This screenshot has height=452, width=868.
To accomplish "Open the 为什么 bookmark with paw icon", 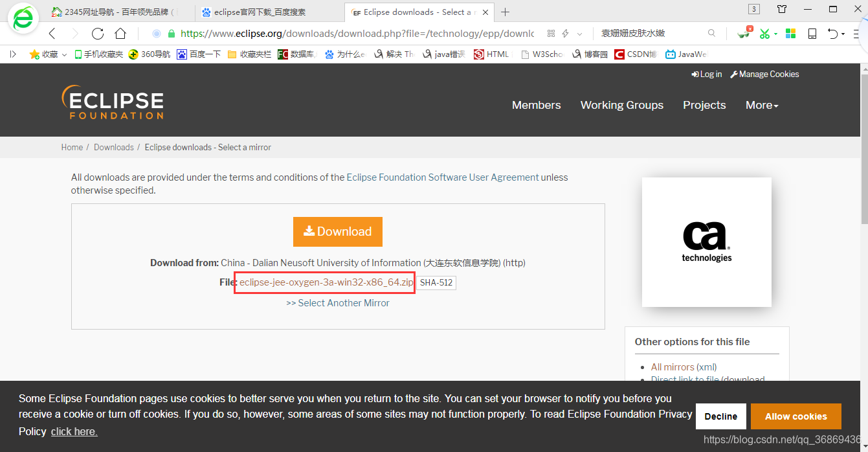I will point(345,54).
